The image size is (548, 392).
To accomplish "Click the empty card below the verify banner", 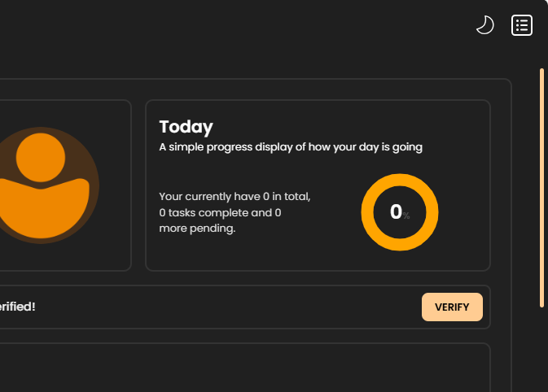I will [x=244, y=368].
